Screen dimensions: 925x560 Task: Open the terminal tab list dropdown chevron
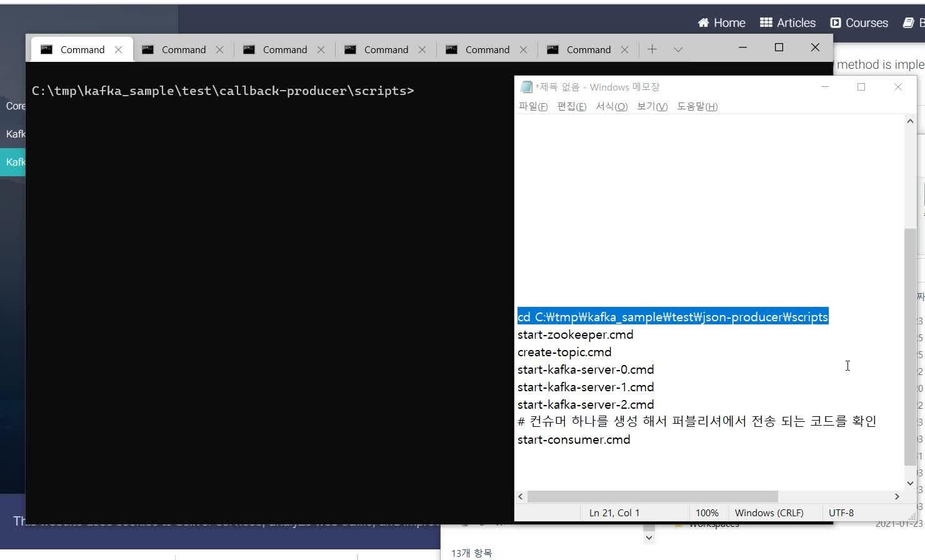click(679, 49)
